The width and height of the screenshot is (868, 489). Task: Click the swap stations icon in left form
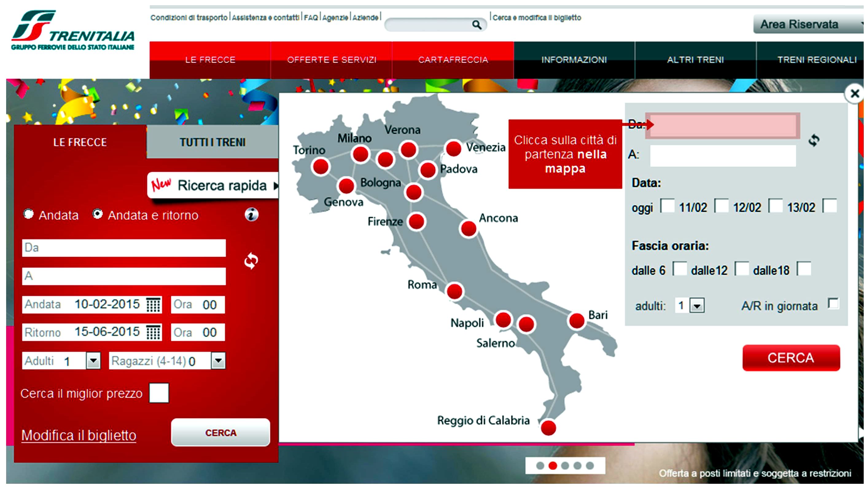click(x=251, y=261)
